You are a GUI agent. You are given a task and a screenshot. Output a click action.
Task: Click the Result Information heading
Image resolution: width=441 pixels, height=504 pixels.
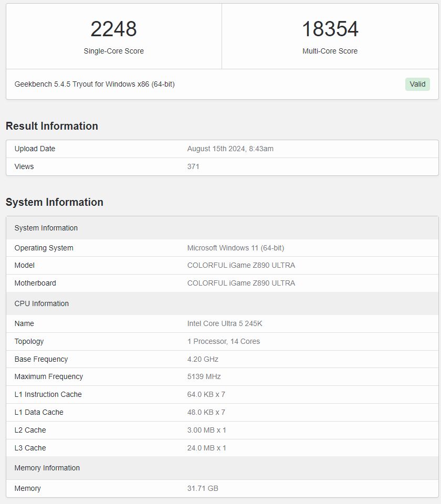[x=52, y=126]
